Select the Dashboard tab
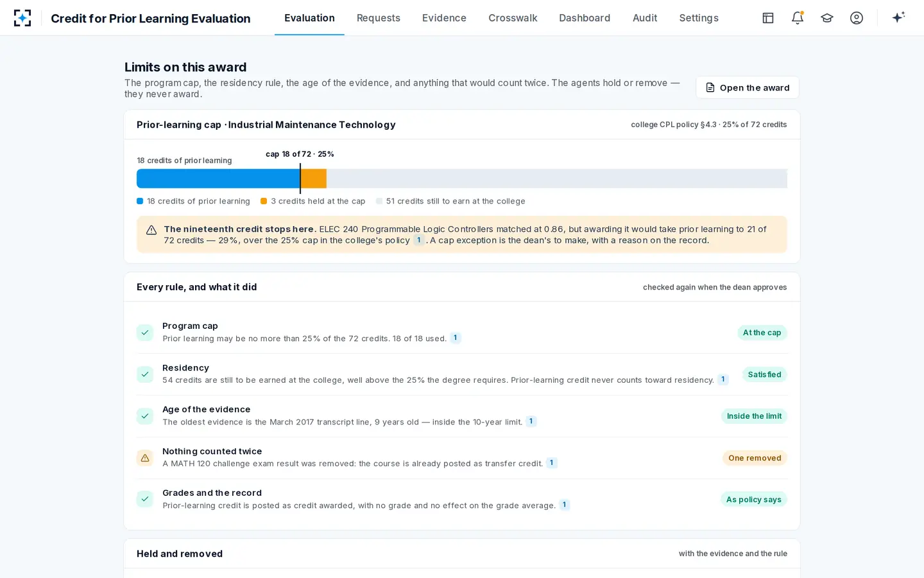 point(585,18)
